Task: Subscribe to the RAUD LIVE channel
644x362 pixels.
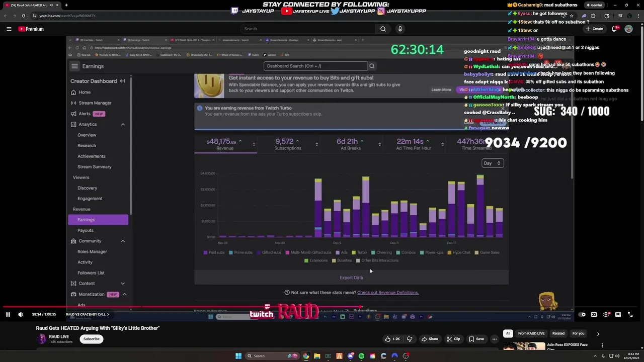Action: tap(91, 339)
